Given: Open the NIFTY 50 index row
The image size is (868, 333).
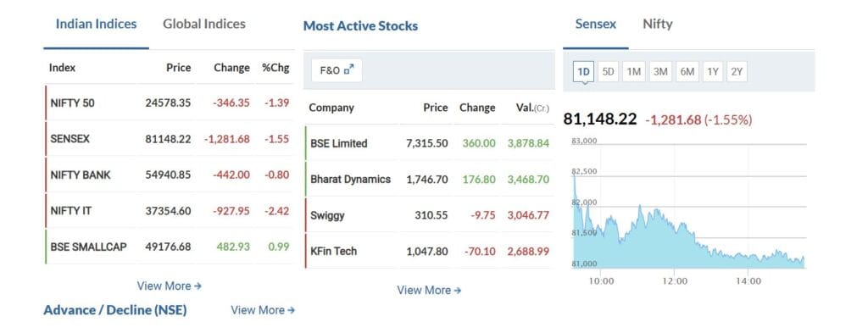Looking at the screenshot, I should (169, 103).
